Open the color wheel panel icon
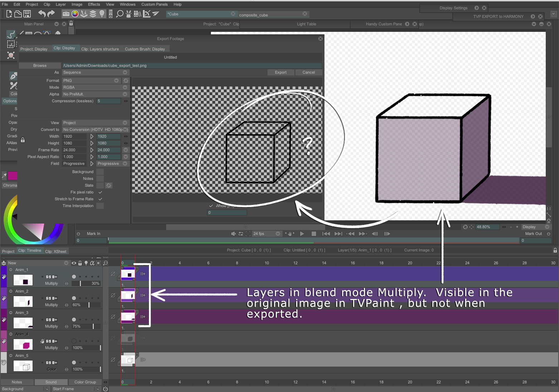The width and height of the screenshot is (559, 392). [75, 14]
